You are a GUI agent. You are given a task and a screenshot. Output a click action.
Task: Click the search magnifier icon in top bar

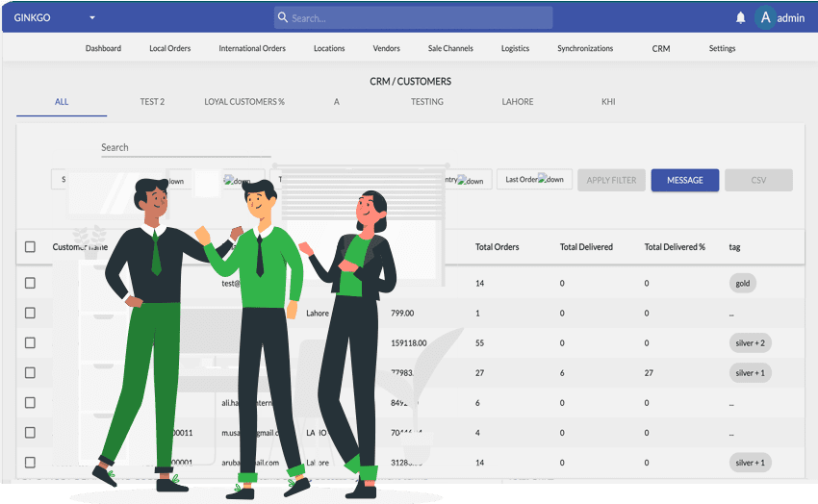pos(282,17)
